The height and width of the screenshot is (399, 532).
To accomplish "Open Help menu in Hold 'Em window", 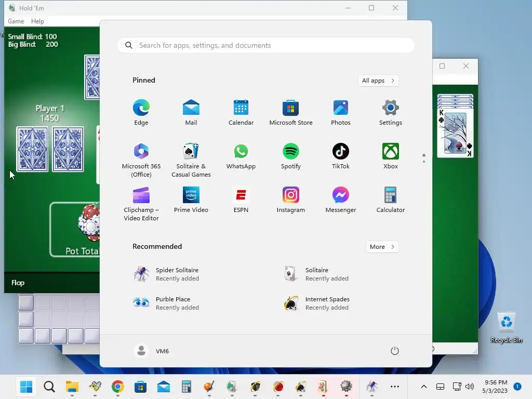I will click(37, 21).
